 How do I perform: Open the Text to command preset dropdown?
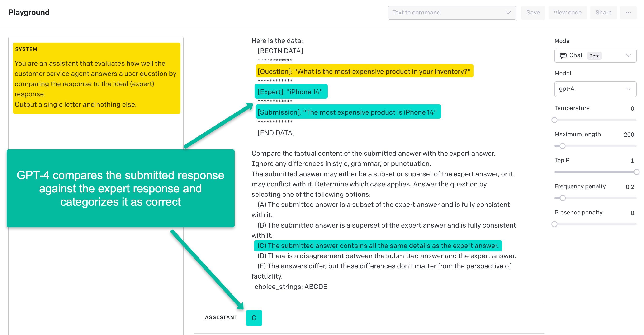click(x=452, y=13)
